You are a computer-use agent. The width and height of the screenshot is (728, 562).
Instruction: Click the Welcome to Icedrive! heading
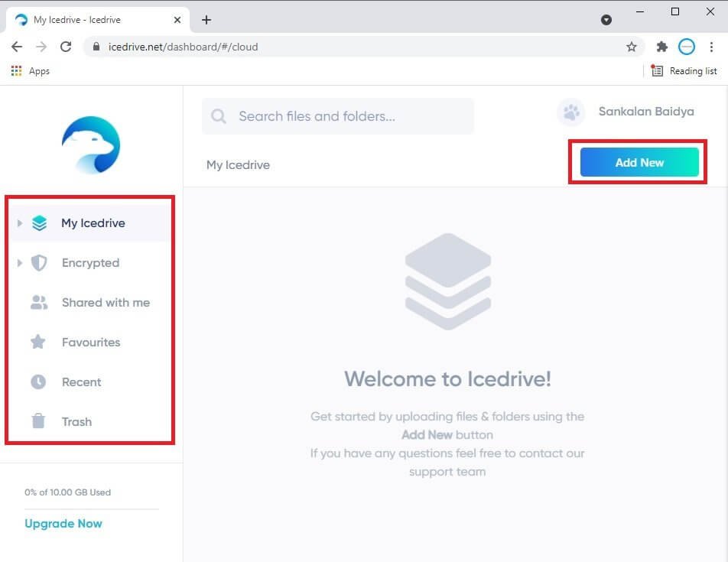(447, 379)
